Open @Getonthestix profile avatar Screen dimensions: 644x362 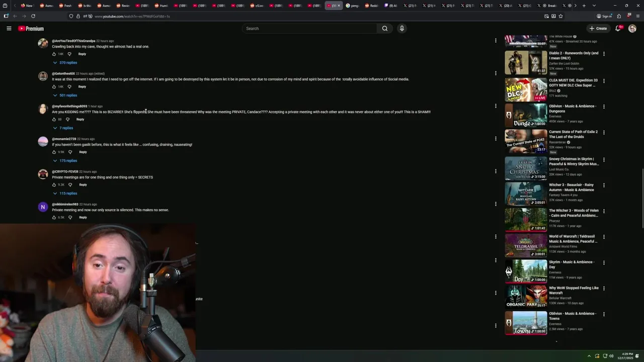(x=43, y=76)
